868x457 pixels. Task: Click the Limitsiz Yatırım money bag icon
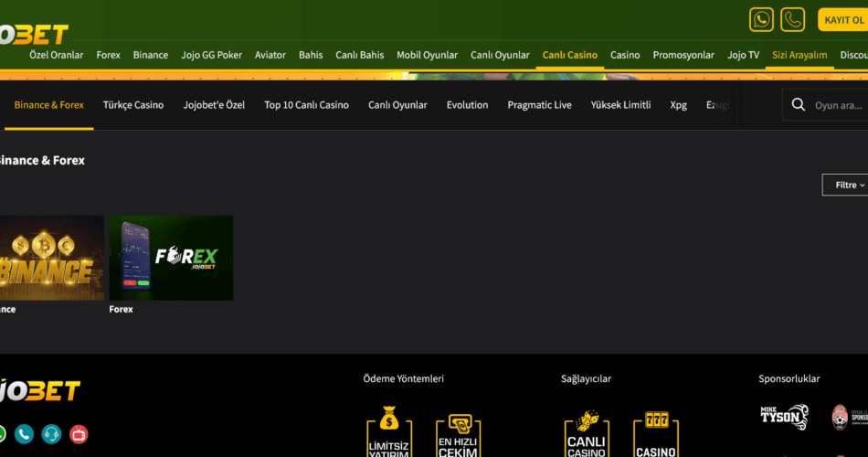(x=389, y=431)
